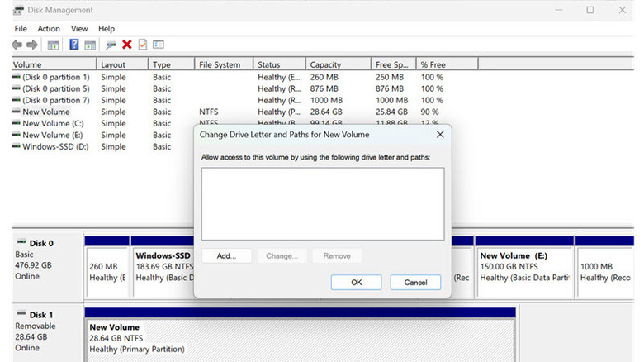Click the empty drive letter paths listbox
644x362 pixels.
322,203
